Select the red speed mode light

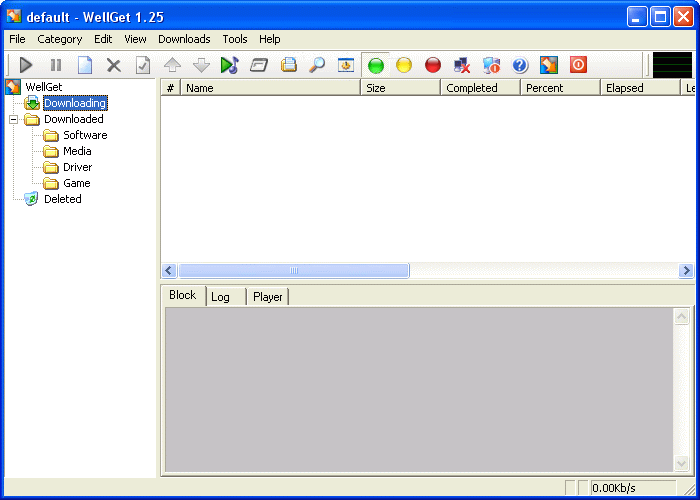[432, 65]
